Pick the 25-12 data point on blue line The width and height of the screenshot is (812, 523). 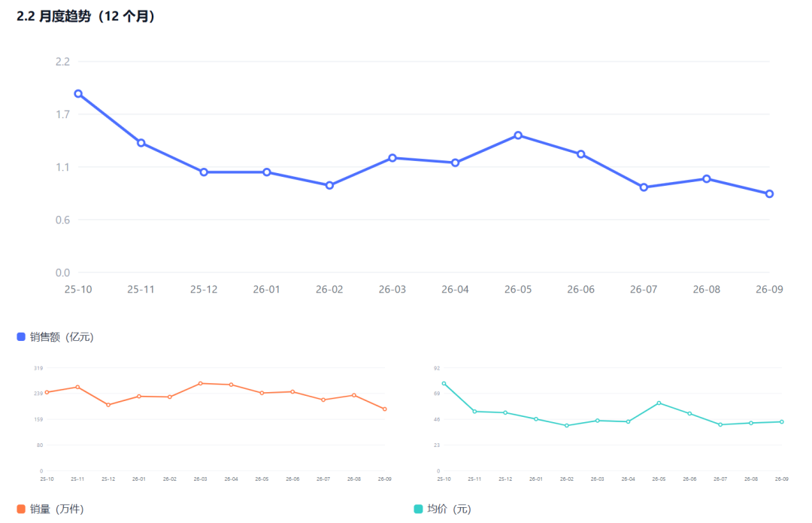pos(204,172)
